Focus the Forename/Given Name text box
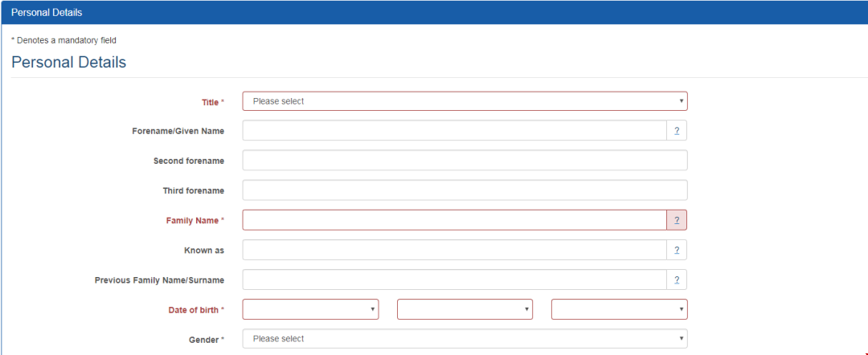This screenshot has height=355, width=868. [x=454, y=131]
